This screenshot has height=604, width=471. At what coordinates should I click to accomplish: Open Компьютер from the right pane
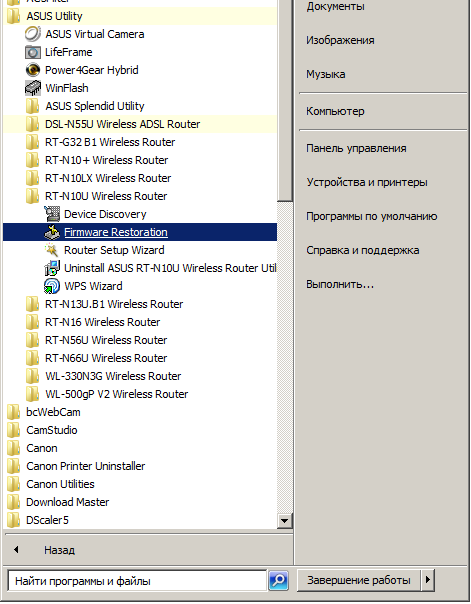335,111
